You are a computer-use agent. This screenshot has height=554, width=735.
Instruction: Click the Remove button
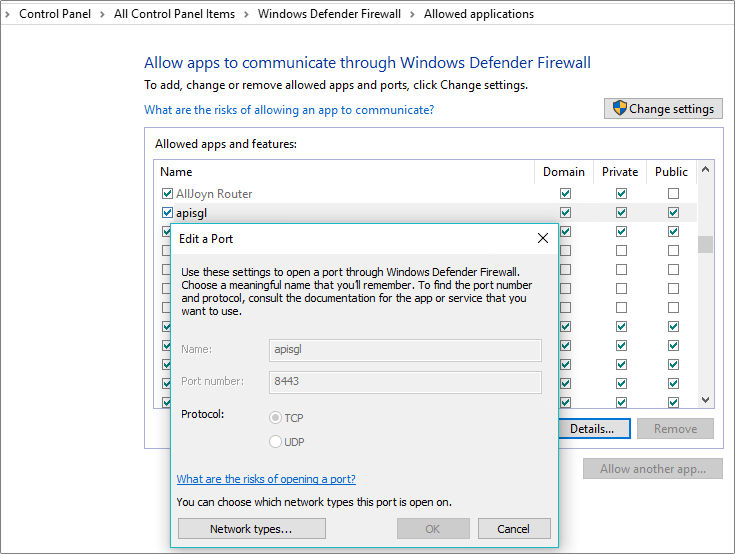coord(675,428)
